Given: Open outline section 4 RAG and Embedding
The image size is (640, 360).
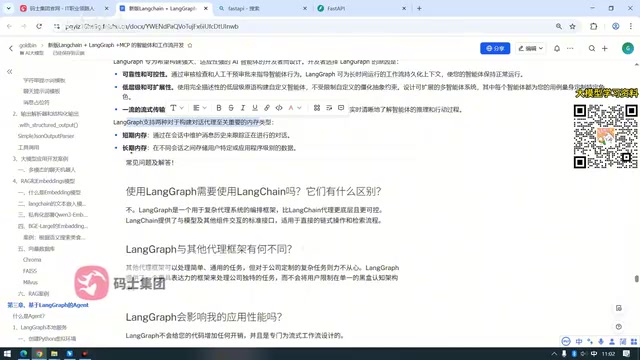Looking at the screenshot, I should tap(44, 181).
